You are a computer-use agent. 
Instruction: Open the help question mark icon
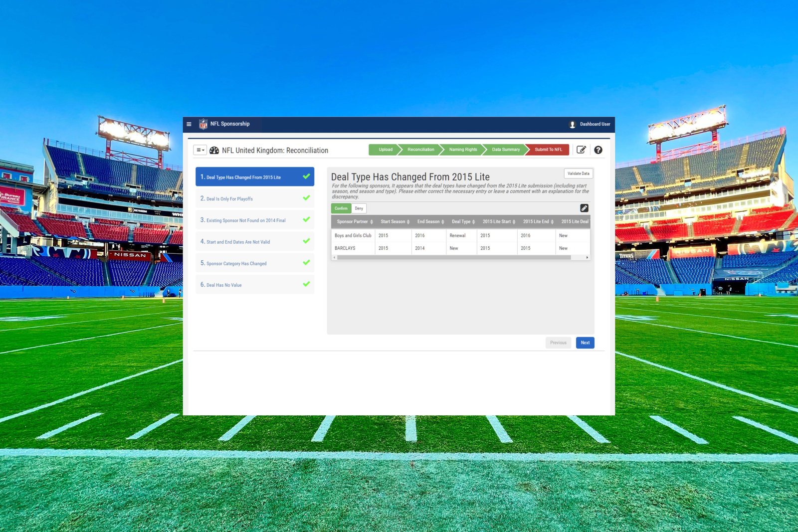598,150
